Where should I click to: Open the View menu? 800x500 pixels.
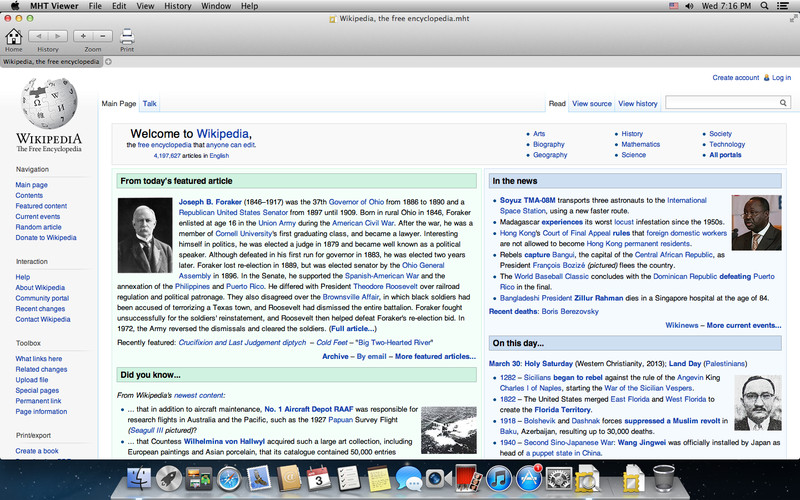145,6
